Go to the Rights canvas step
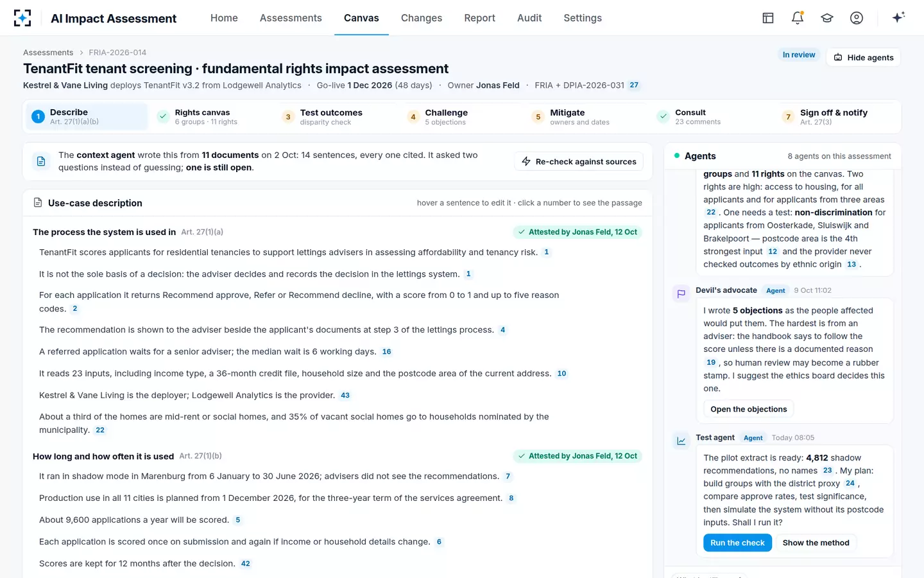924x578 pixels. pos(212,117)
